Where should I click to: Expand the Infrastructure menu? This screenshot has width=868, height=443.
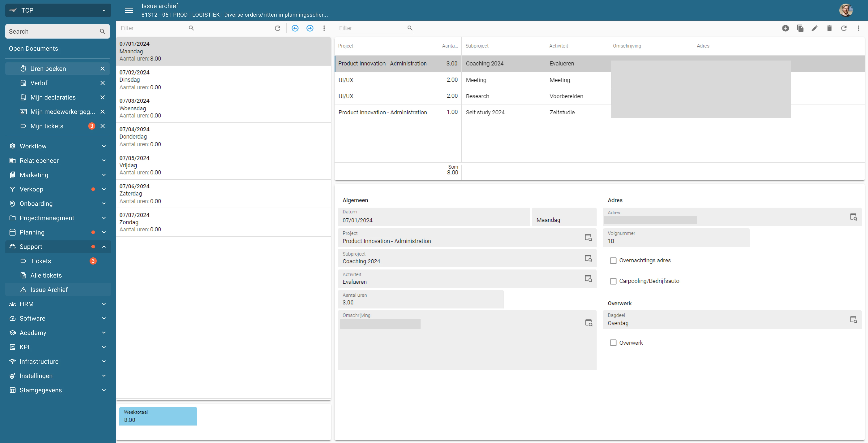58,361
